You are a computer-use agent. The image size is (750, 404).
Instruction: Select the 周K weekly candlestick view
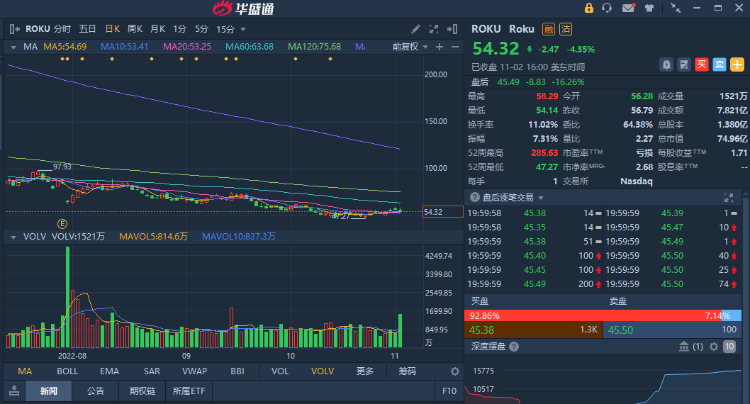(135, 29)
